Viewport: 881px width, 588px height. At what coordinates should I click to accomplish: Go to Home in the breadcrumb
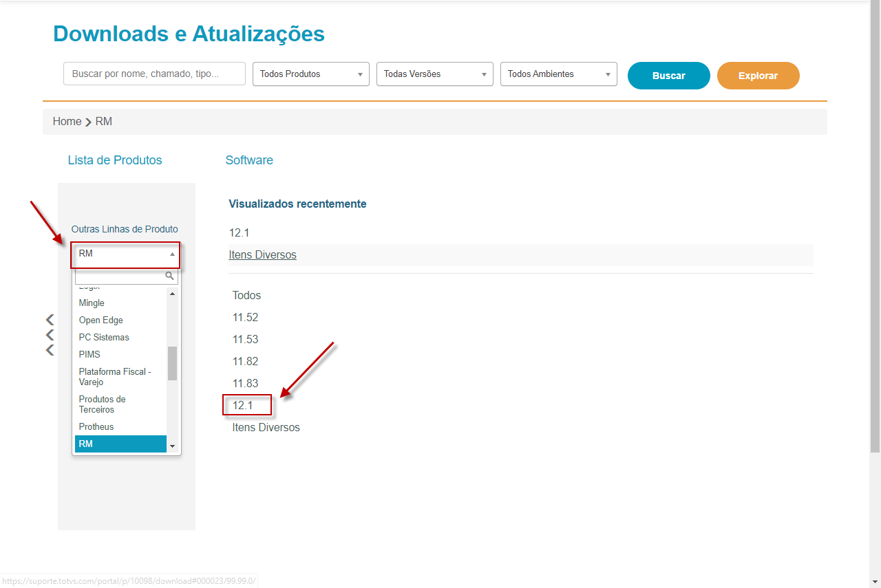67,122
